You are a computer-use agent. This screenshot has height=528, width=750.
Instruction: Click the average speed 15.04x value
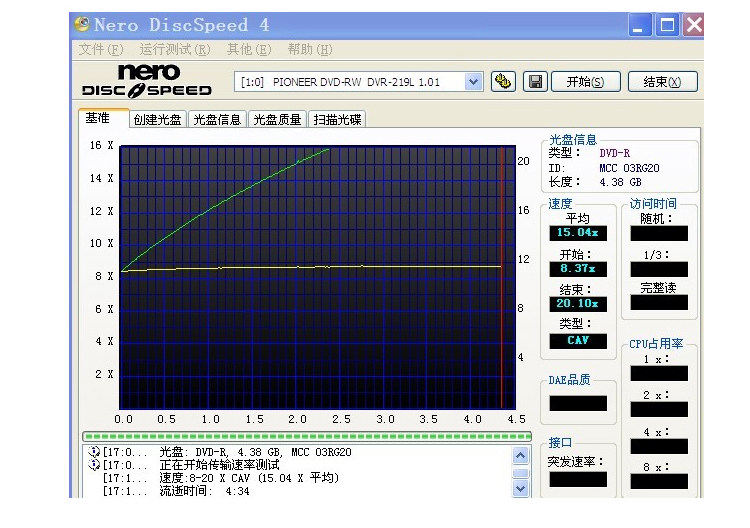point(578,233)
